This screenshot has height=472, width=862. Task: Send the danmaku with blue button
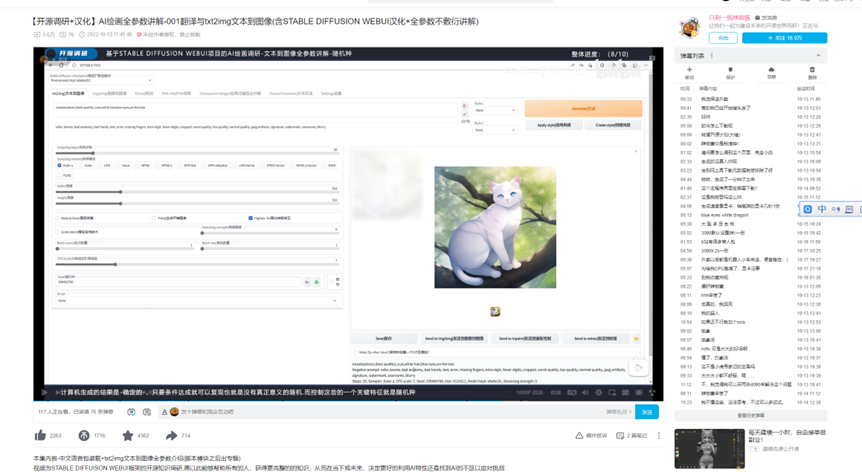coord(647,412)
